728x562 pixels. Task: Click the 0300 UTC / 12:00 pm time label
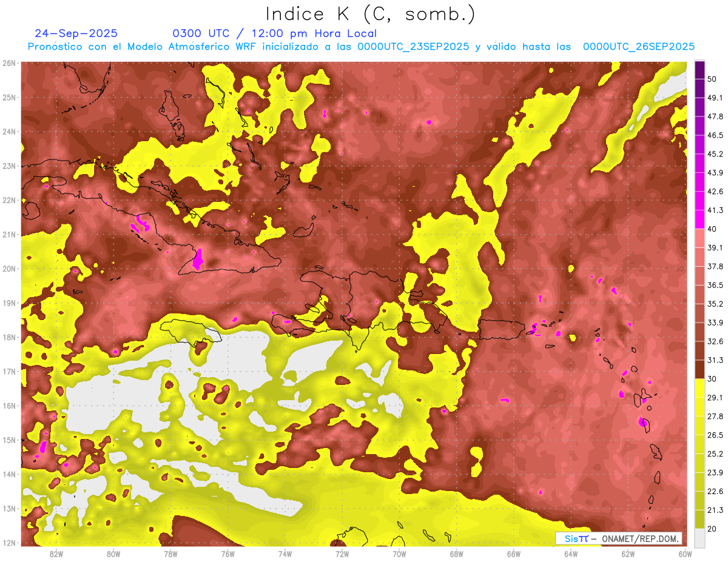point(275,33)
